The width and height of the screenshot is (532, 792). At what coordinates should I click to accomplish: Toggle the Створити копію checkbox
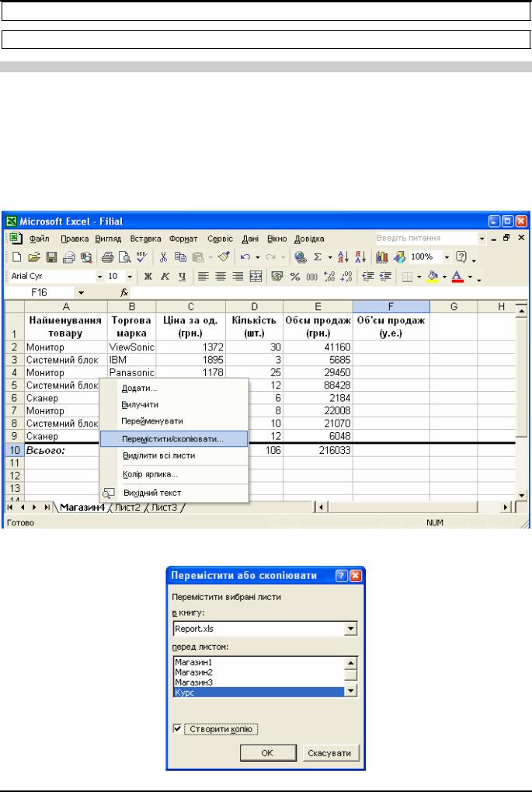tap(177, 728)
